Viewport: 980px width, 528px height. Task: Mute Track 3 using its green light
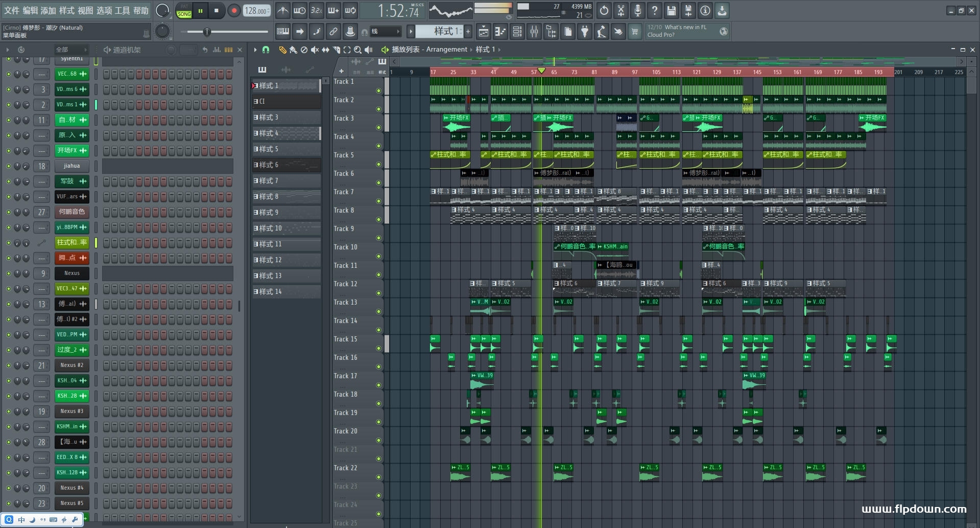[x=378, y=127]
